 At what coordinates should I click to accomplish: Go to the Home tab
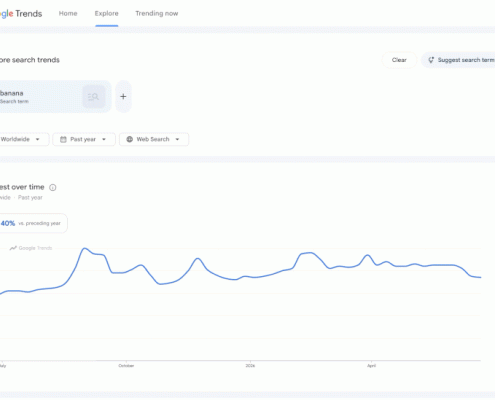pos(68,13)
